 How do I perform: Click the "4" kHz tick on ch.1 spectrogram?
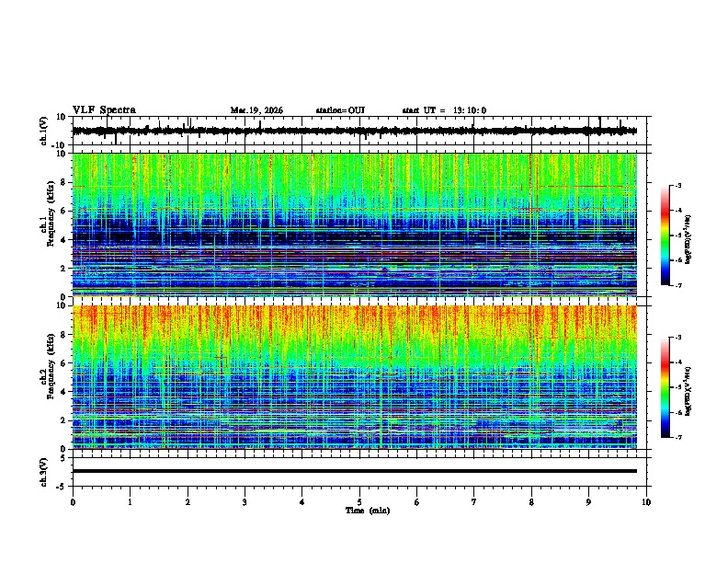[x=63, y=240]
